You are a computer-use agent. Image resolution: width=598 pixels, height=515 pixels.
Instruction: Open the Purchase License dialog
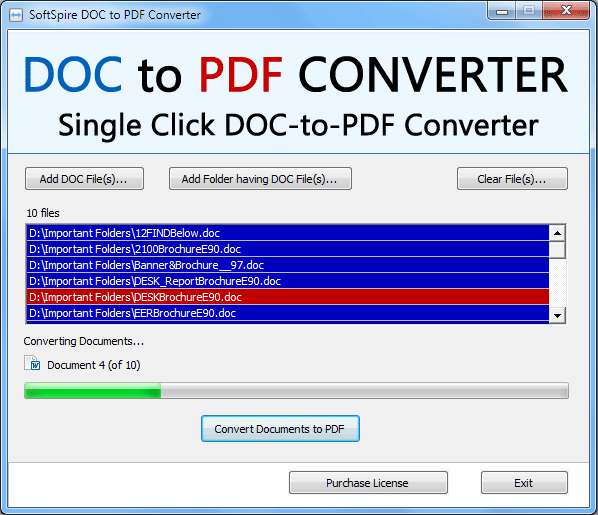368,483
